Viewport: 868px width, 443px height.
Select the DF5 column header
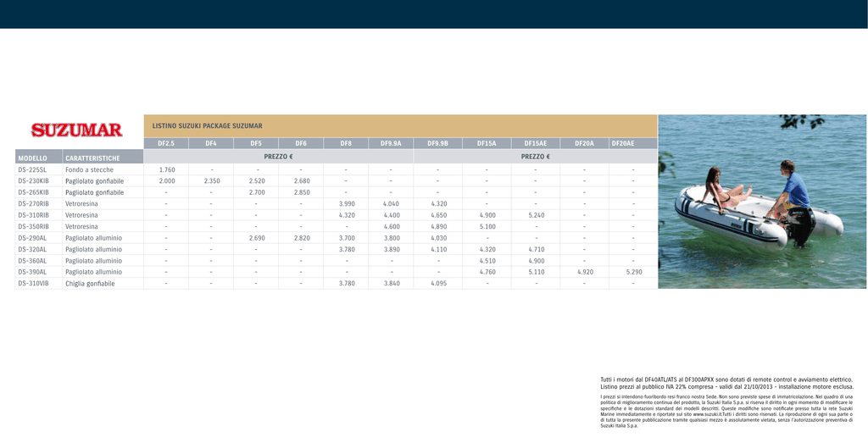coord(256,143)
